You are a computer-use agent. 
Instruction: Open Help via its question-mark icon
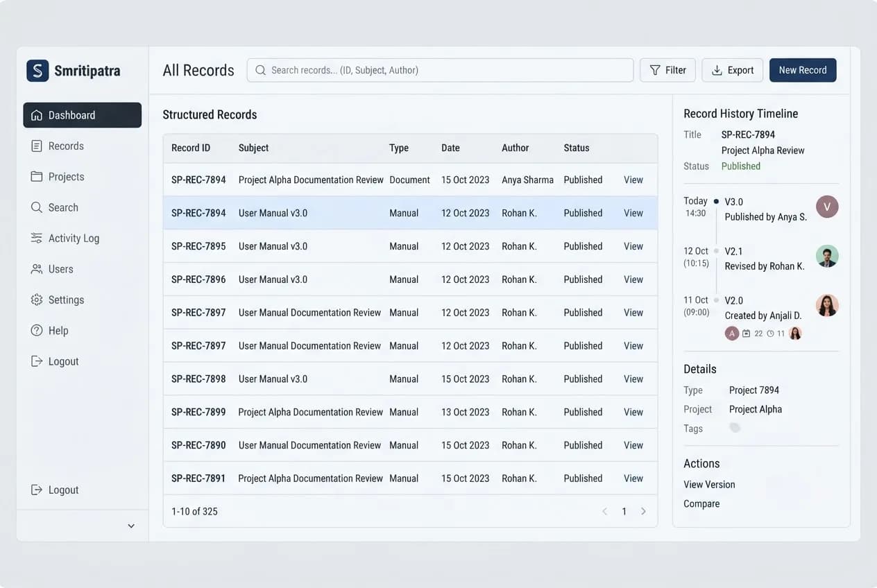pos(37,331)
